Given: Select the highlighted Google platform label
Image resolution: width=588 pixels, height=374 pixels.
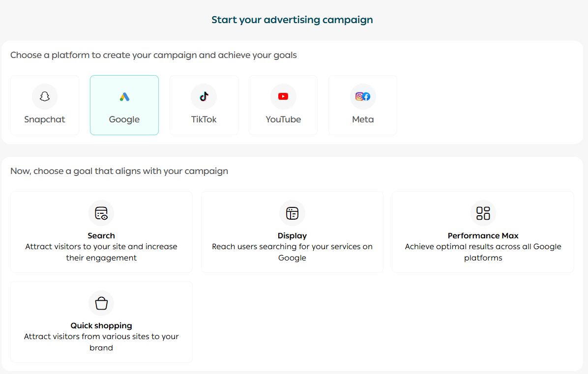Looking at the screenshot, I should (124, 119).
